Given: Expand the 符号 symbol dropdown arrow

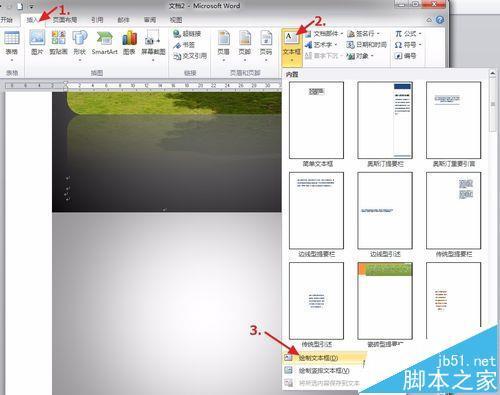Looking at the screenshot, I should click(420, 45).
